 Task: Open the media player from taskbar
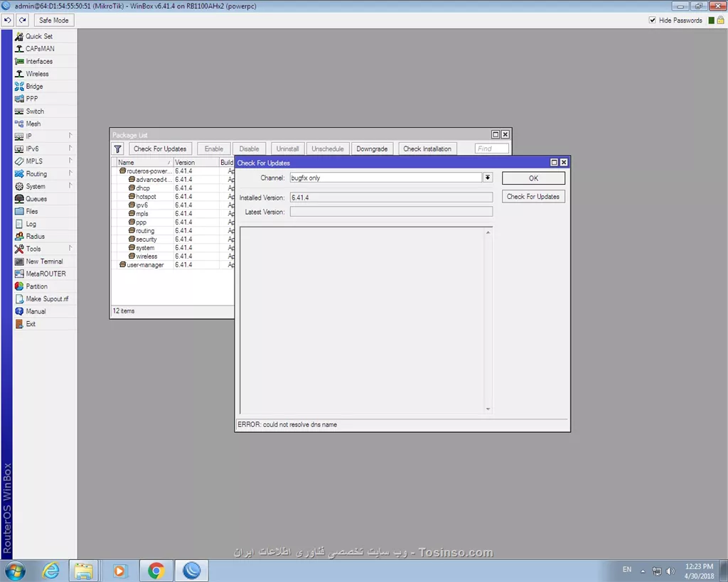click(119, 571)
